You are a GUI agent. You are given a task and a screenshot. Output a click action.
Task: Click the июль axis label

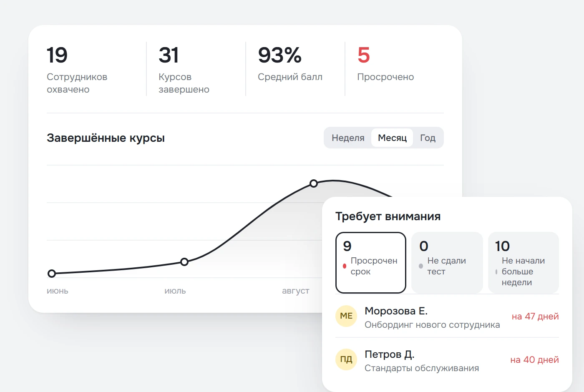pos(175,291)
